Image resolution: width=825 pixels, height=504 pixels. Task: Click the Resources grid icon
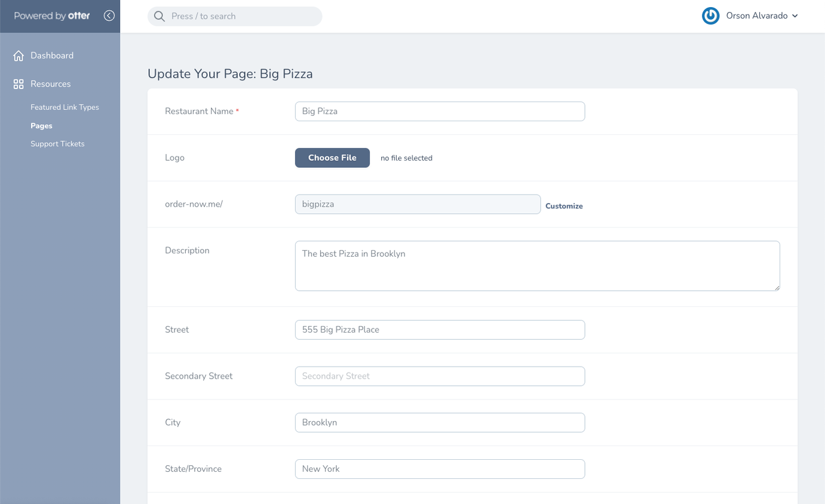click(x=19, y=84)
